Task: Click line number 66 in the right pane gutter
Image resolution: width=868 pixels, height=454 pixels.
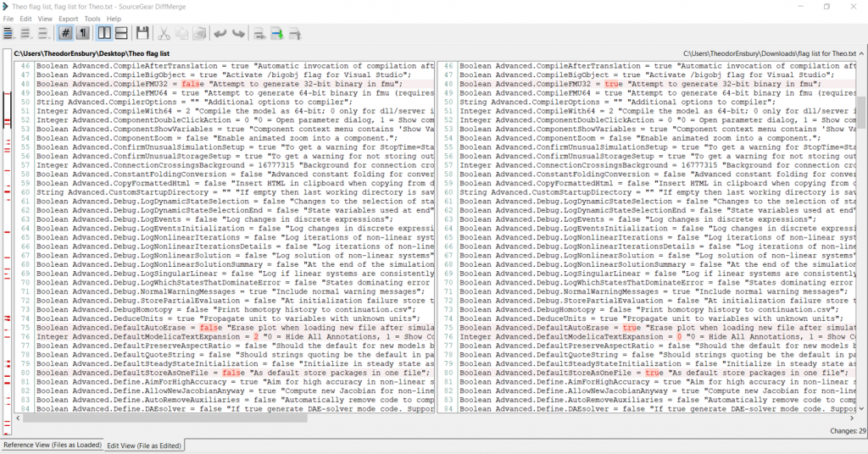Action: click(448, 246)
